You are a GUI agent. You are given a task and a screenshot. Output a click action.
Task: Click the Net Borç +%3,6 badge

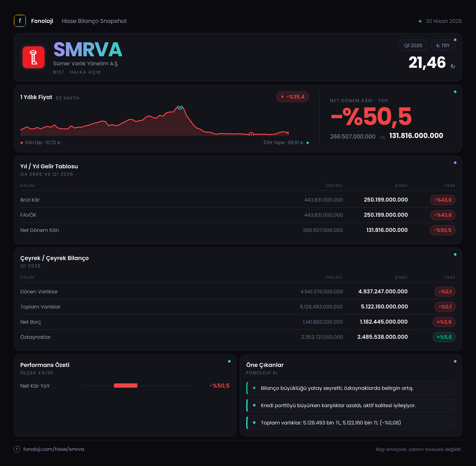(444, 322)
